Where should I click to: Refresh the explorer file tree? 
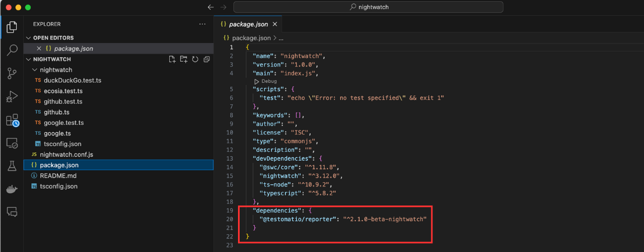(x=195, y=59)
